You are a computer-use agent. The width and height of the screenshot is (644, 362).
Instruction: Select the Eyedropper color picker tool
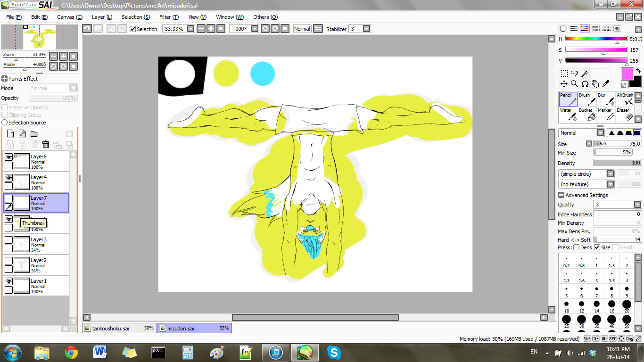(606, 84)
